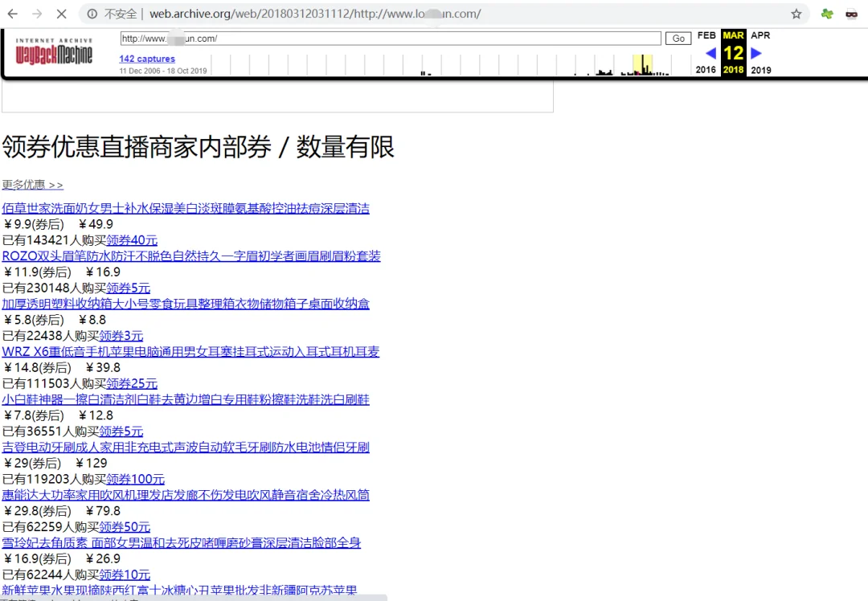Click the browser back arrow

tap(13, 14)
